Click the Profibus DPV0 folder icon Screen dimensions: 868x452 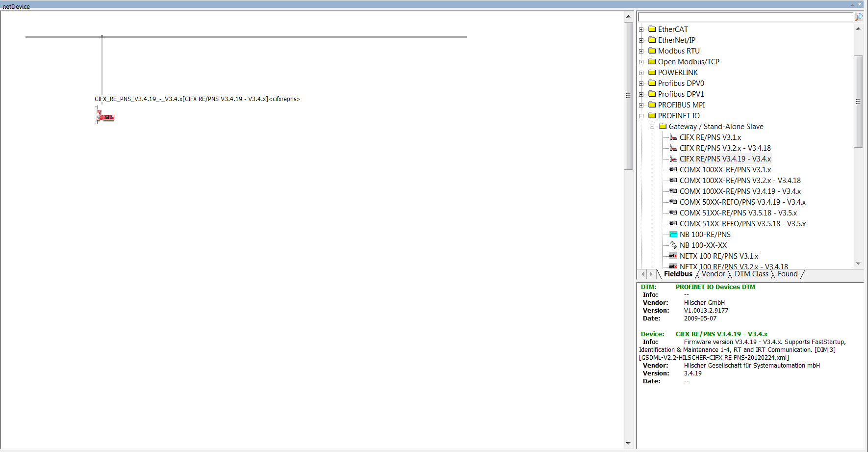(652, 83)
